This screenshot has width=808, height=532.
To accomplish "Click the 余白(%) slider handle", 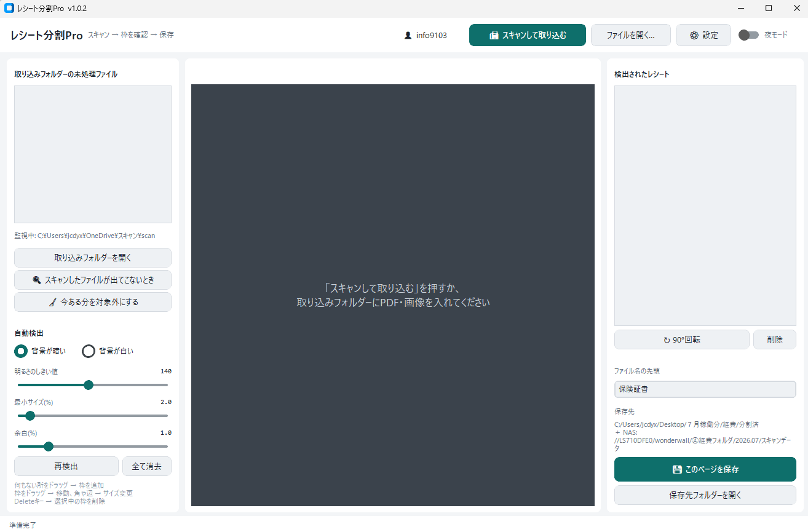I will tap(49, 447).
